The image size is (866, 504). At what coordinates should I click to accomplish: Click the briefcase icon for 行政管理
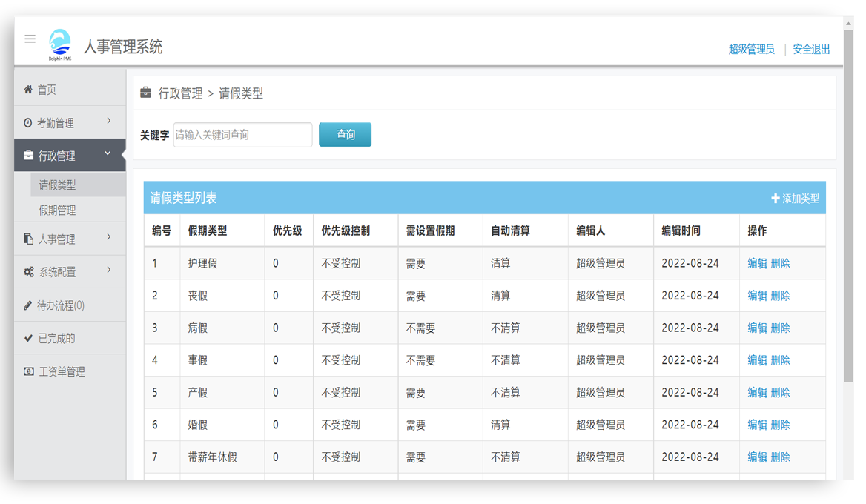[28, 156]
